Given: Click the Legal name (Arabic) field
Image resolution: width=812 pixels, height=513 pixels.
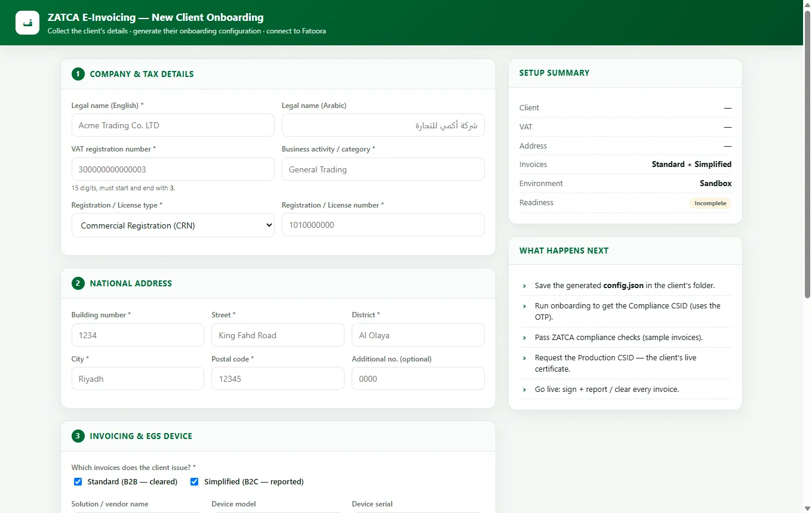Looking at the screenshot, I should click(x=383, y=125).
